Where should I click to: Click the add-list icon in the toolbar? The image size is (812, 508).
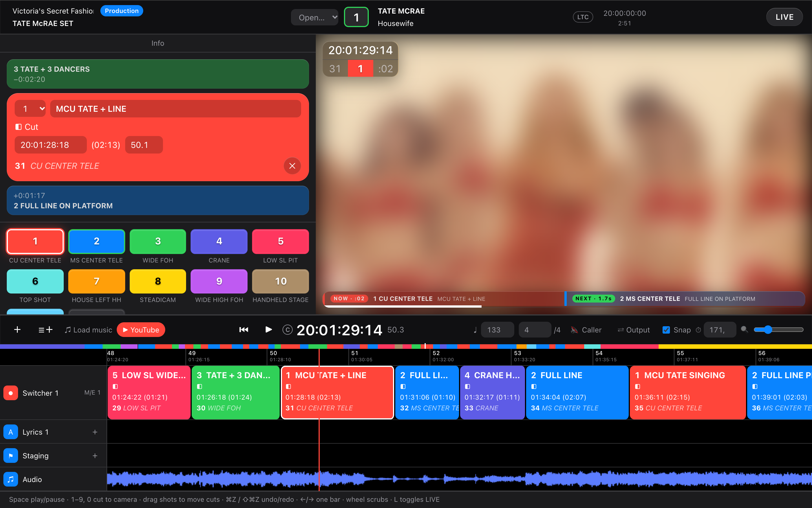pos(45,330)
